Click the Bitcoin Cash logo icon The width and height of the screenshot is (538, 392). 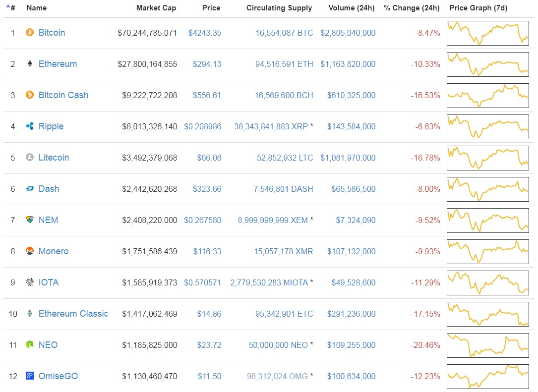30,95
